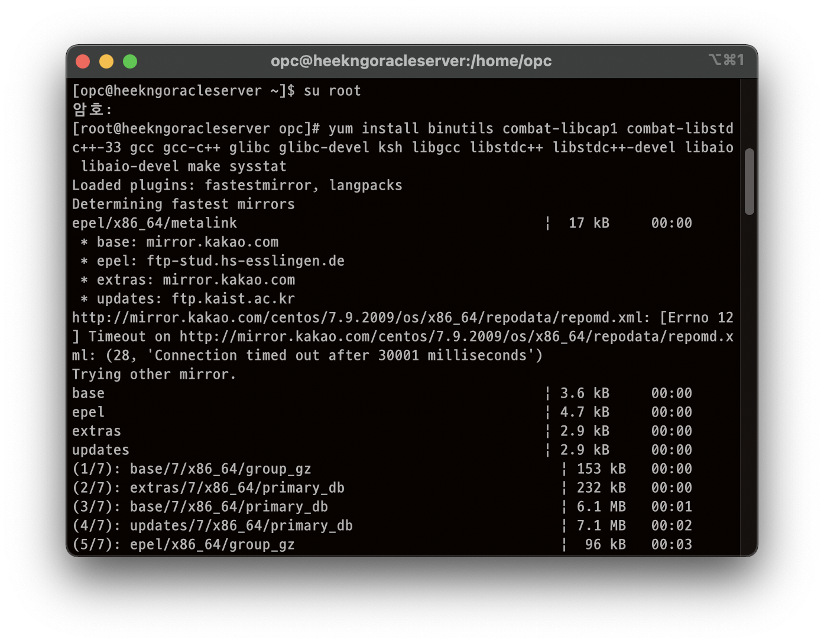Click '* updates: ftp.kaist.ac.kr' line

tap(187, 299)
